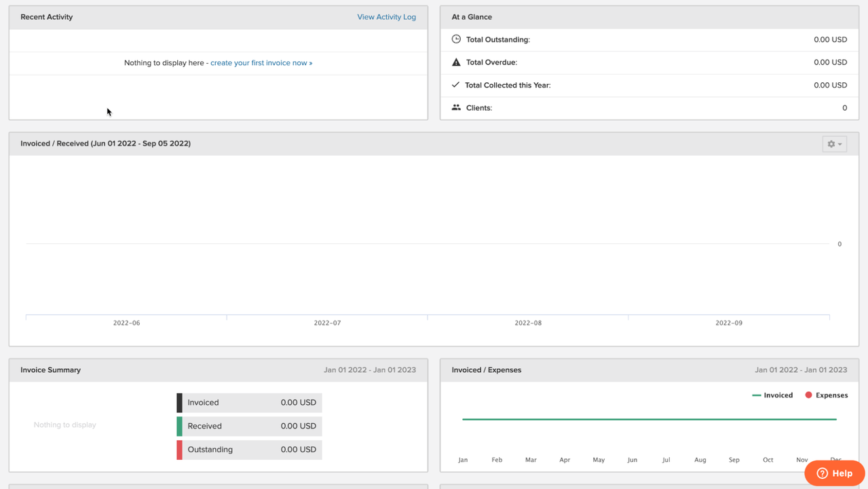Viewport: 868px width, 489px height.
Task: Click the 2022-07 axis label on the chart
Action: coord(326,323)
